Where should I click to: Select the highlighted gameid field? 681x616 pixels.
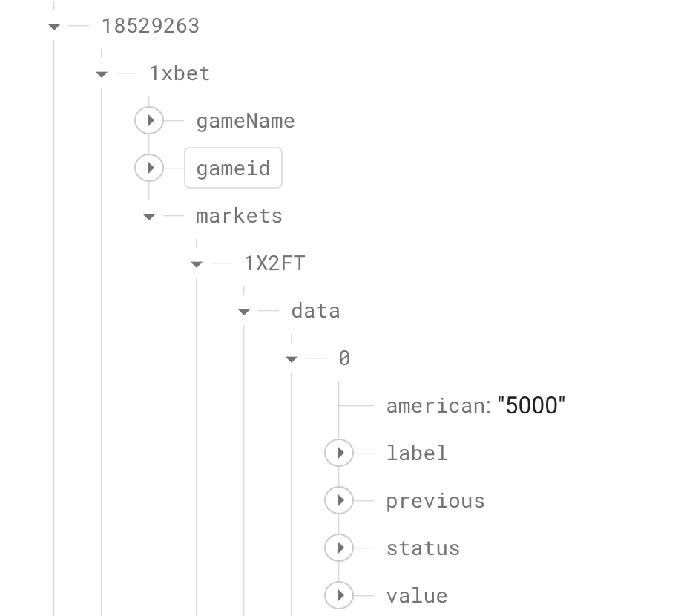point(233,168)
